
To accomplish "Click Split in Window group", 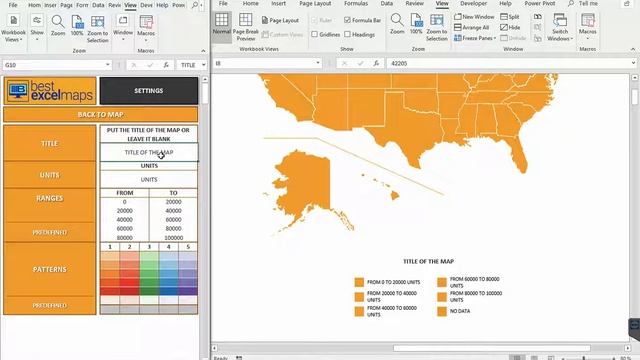I will [x=510, y=17].
